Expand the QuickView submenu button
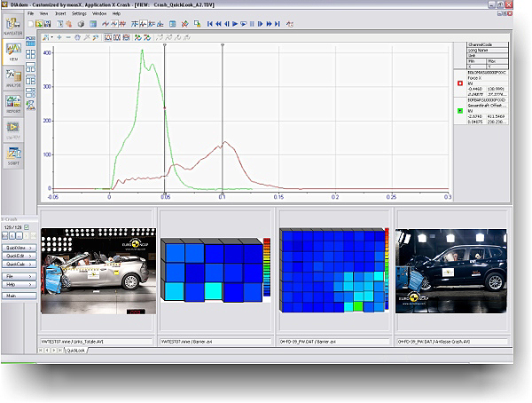532x403 pixels. point(20,248)
